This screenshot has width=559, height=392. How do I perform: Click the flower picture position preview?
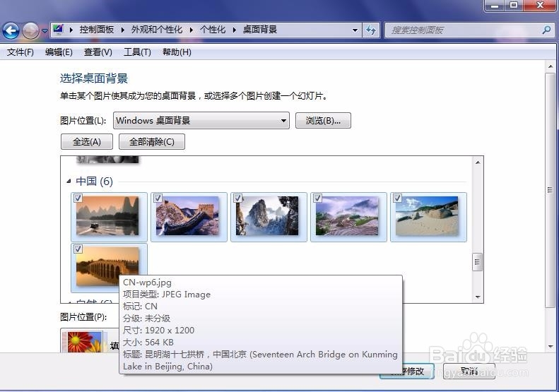pyautogui.click(x=84, y=341)
